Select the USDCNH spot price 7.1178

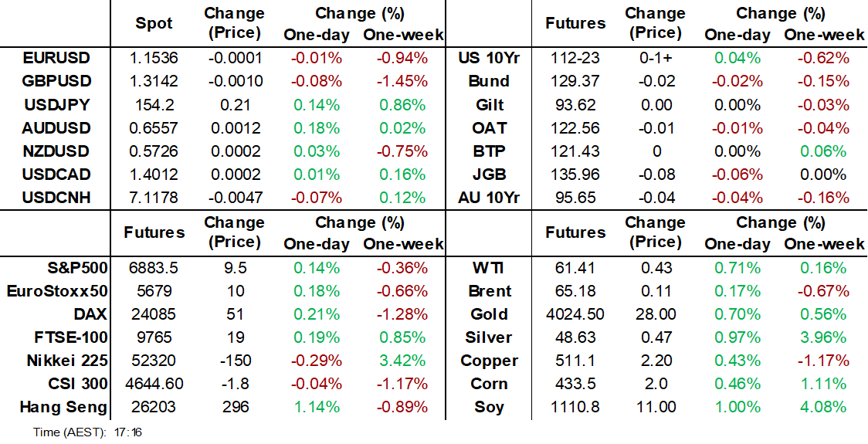click(x=154, y=198)
